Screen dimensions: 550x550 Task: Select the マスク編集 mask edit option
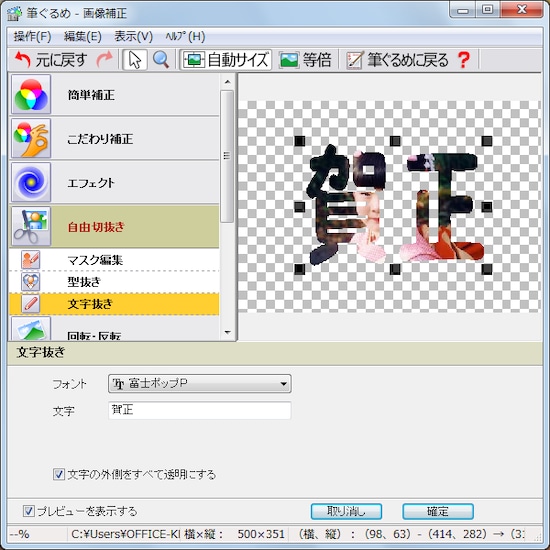pyautogui.click(x=114, y=260)
